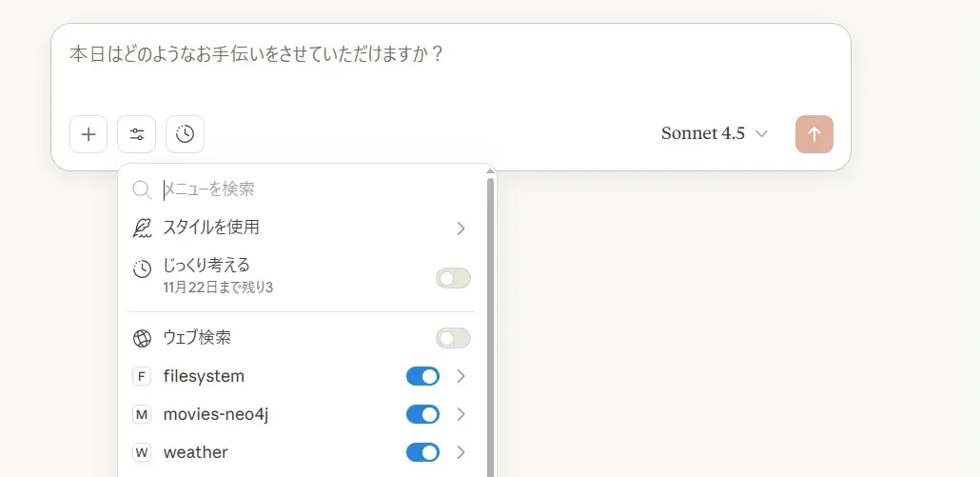Click the feather style icon
Viewport: 980px width, 477px height.
point(142,228)
